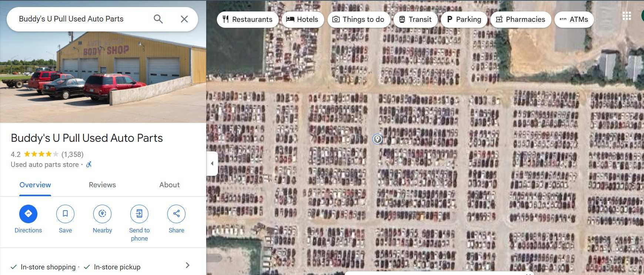Select the map location pin marker
This screenshot has width=644, height=275.
pyautogui.click(x=377, y=139)
